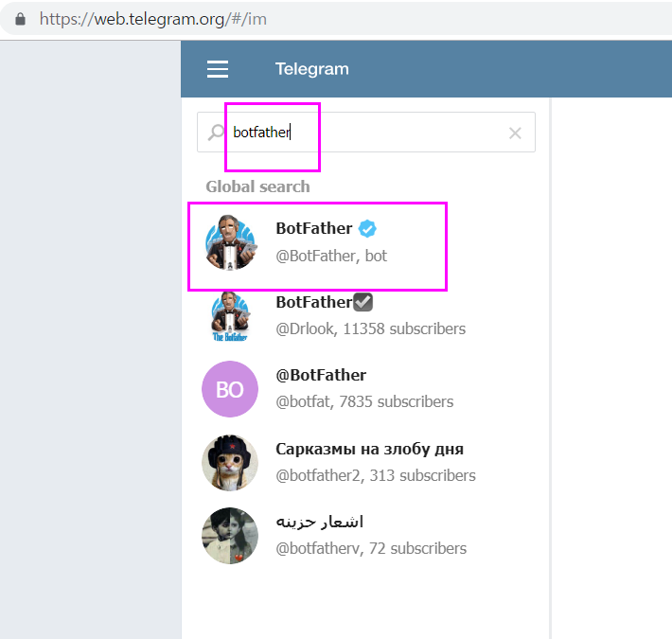
Task: Click the @botfather2, 313 subscribers line
Action: [376, 476]
